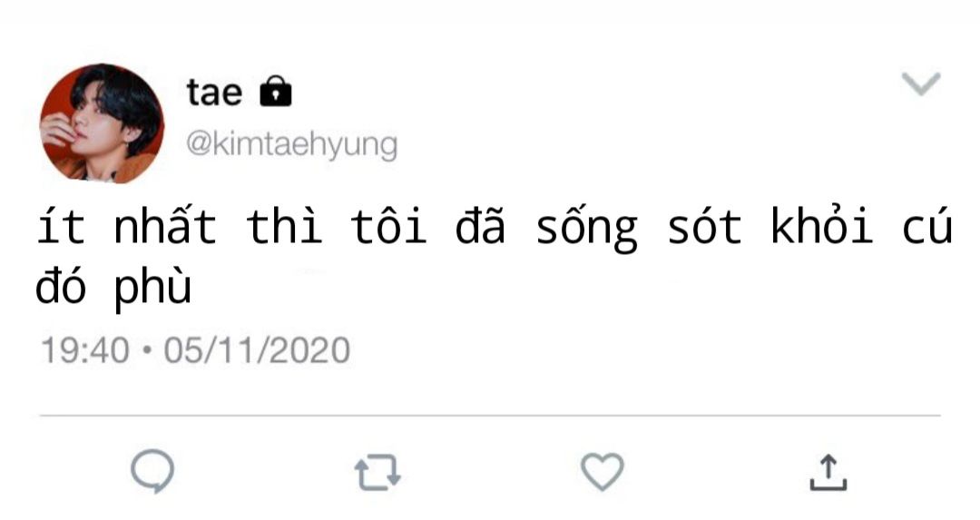Click the word "sống" in the tweet

(587, 227)
